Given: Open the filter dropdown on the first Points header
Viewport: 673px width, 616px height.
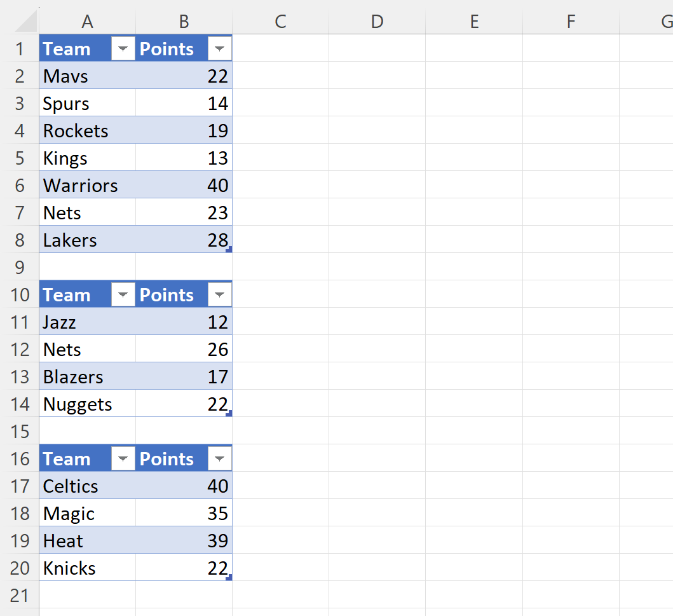Looking at the screenshot, I should (x=219, y=48).
